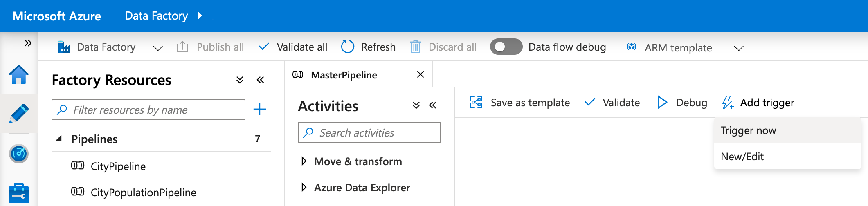This screenshot has width=868, height=206.
Task: Open CityPipeline in the tree
Action: (118, 166)
